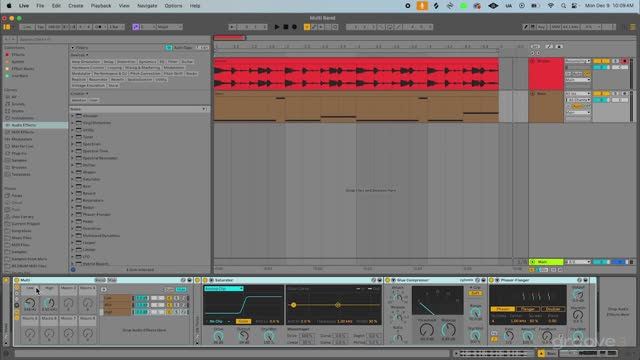
Task: Click the Vocoder device folder icon
Action: click(79, 116)
